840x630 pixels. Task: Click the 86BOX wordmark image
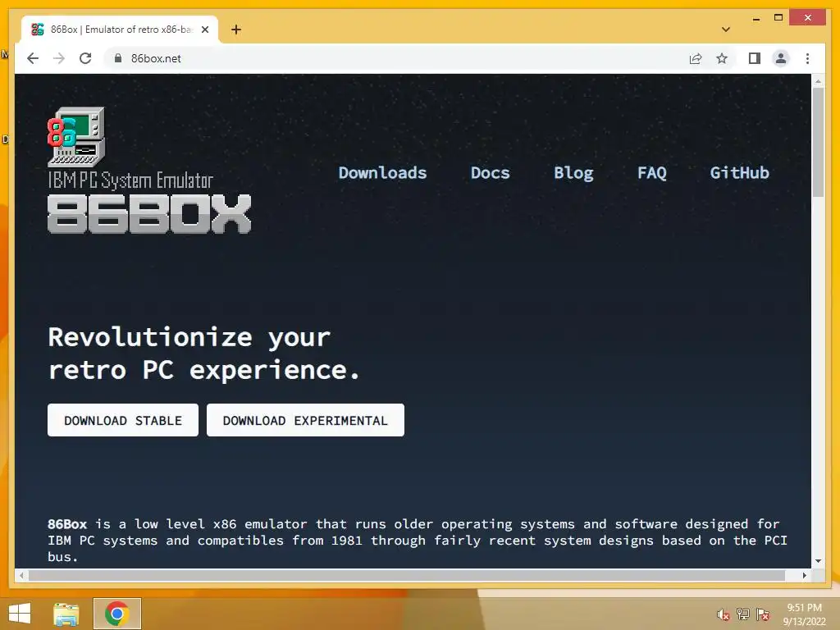(149, 214)
